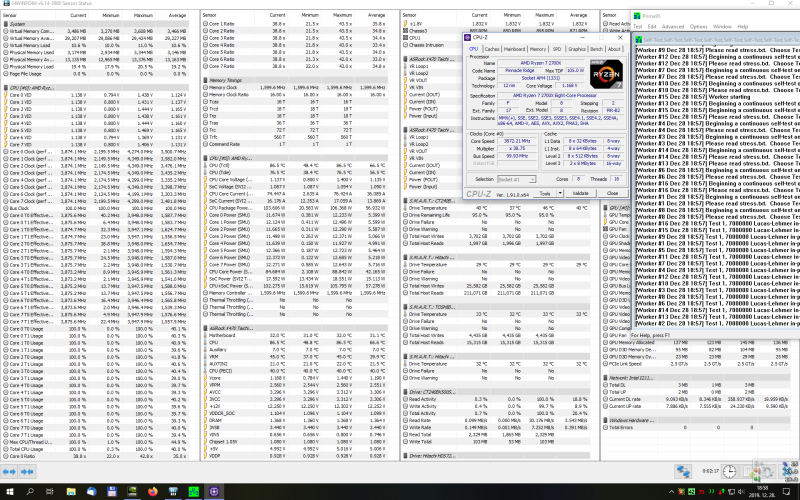Collapse the Windows Hardware sensor group
800x500 pixels.
tap(696, 420)
